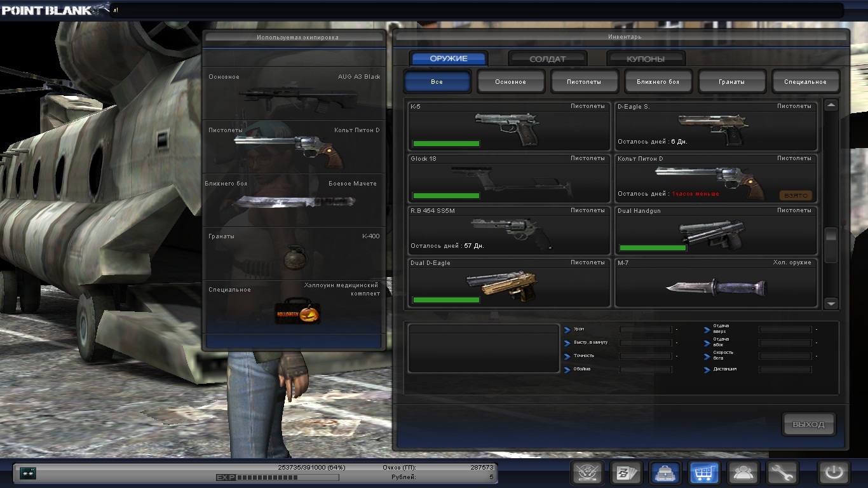Click the power exit icon
Viewport: 868px width, 488px height.
(x=834, y=473)
